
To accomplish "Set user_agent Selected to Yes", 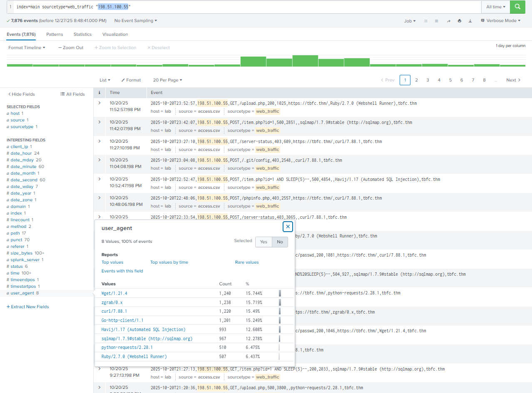I will (x=264, y=242).
